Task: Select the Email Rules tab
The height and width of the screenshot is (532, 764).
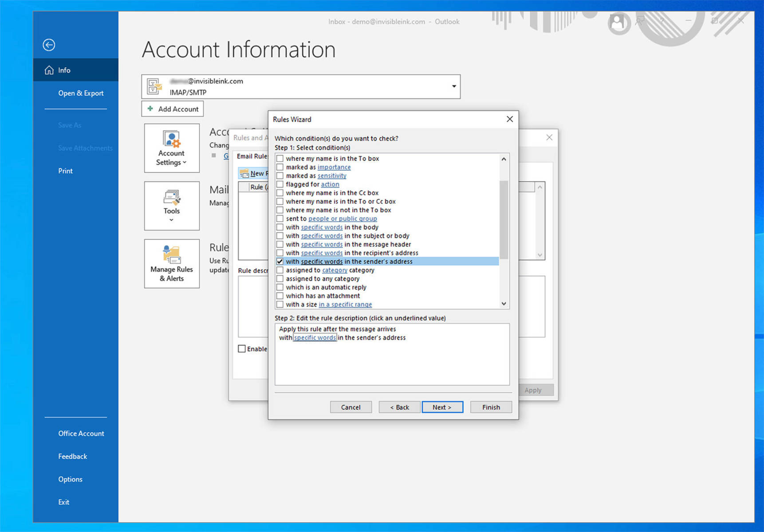Action: pyautogui.click(x=252, y=156)
